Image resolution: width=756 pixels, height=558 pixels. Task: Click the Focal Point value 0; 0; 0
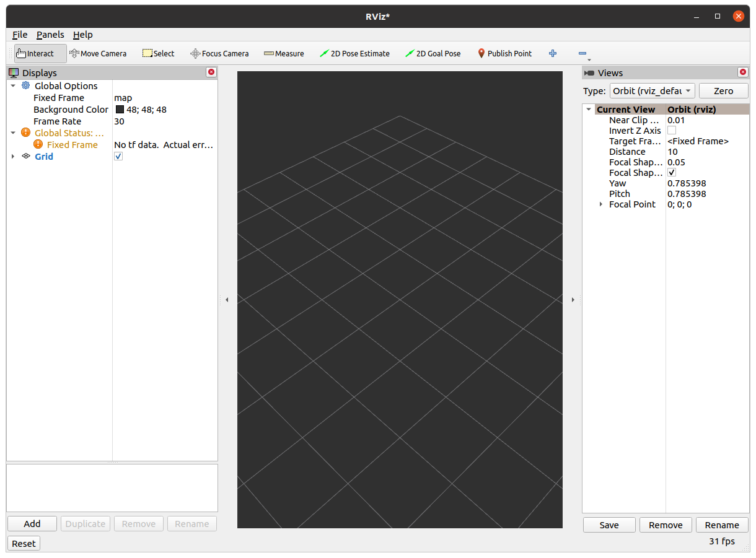[x=679, y=204]
